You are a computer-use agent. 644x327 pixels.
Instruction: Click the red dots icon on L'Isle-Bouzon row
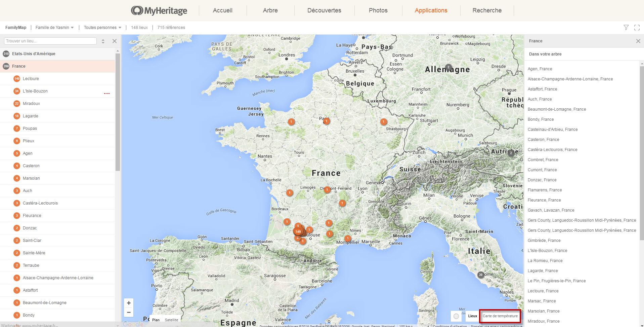[107, 93]
